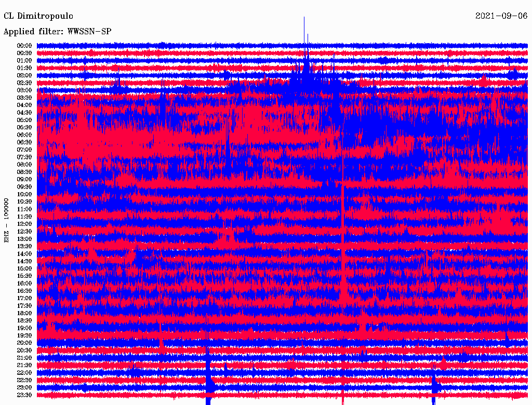Select the 10:00 time row label

tap(24, 194)
